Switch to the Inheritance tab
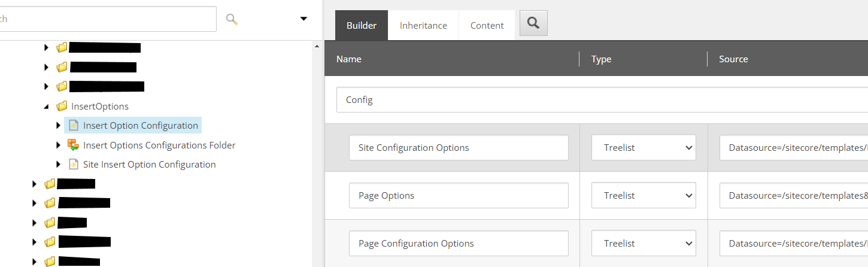This screenshot has height=267, width=868. click(423, 25)
